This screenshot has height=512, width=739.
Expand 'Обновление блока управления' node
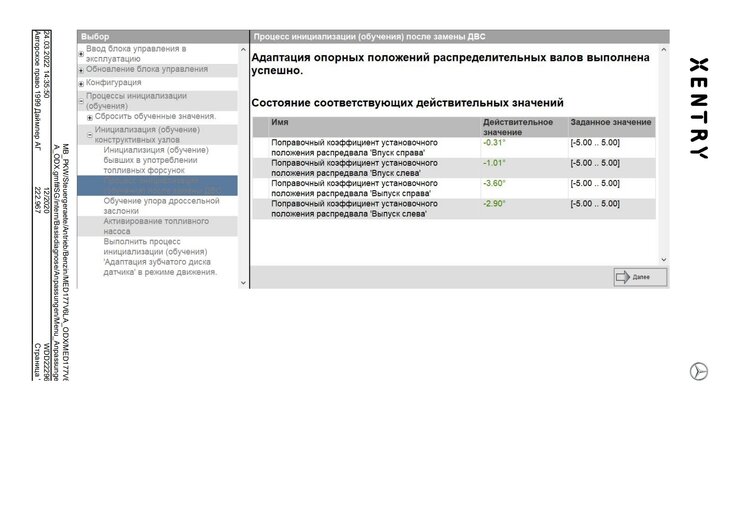pyautogui.click(x=81, y=70)
